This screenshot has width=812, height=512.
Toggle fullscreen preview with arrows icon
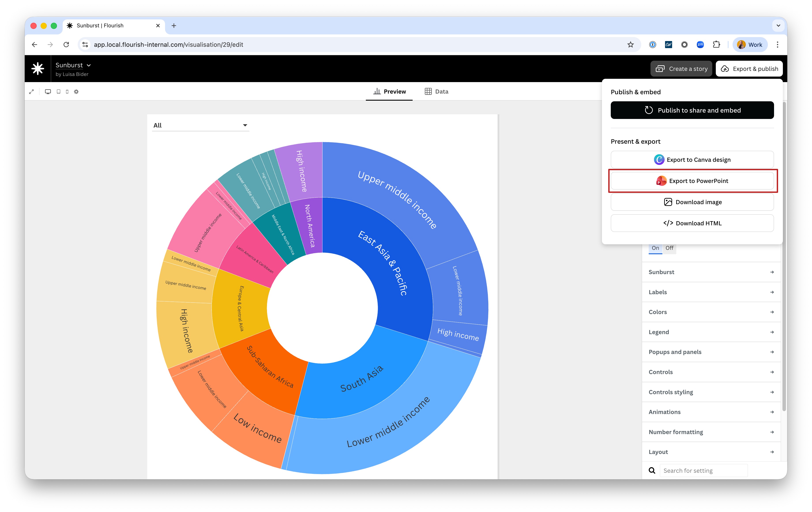(31, 92)
